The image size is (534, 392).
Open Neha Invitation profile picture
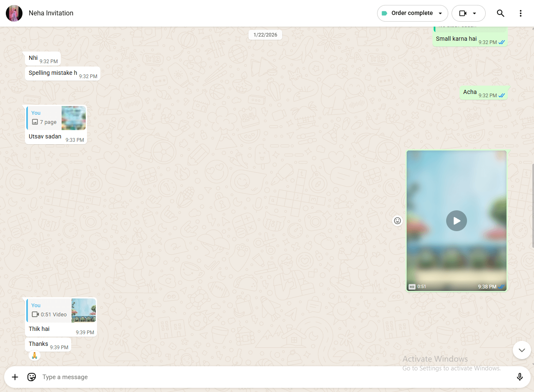pyautogui.click(x=14, y=13)
